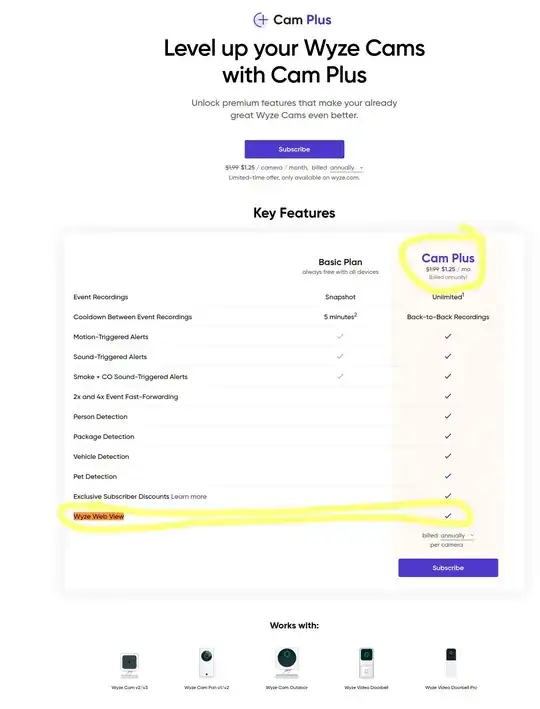The image size is (540, 709).
Task: Open the billed annually dropdown in Cam Plus column
Action: pos(457,535)
